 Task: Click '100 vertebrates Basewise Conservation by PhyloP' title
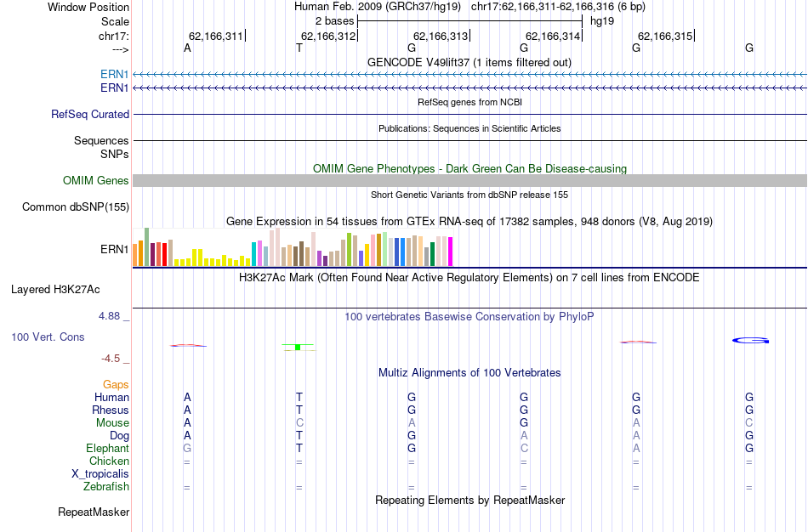469,317
